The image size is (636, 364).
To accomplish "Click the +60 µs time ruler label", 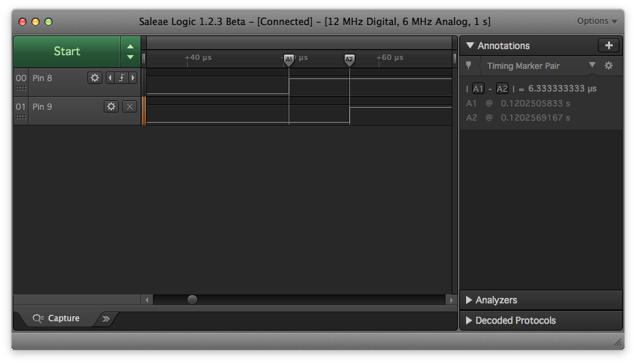I will pos(390,57).
